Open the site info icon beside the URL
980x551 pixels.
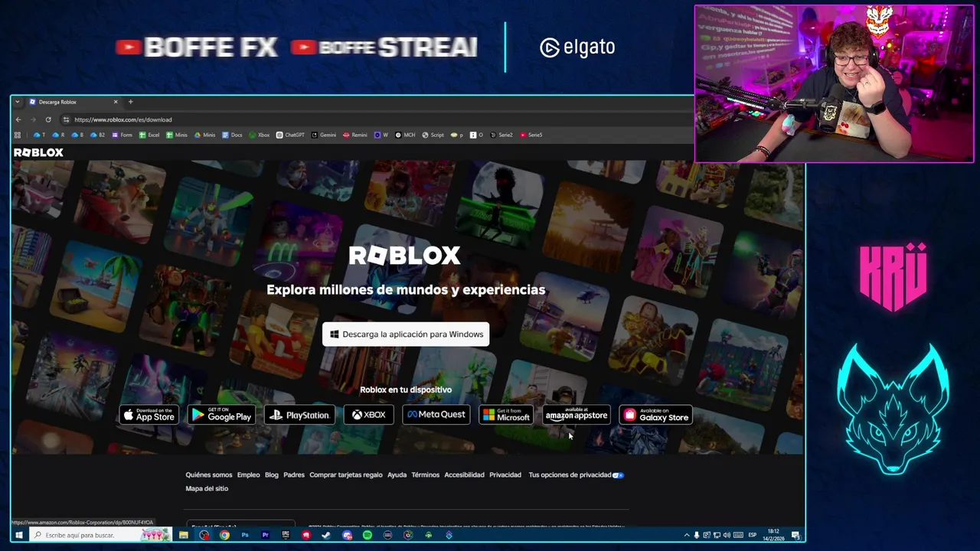[66, 119]
